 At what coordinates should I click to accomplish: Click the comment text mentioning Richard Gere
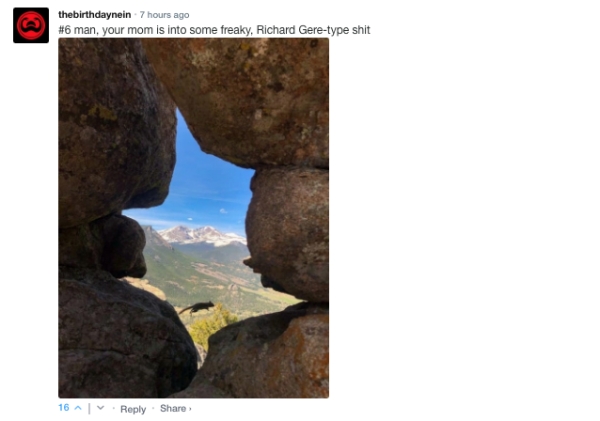[214, 30]
